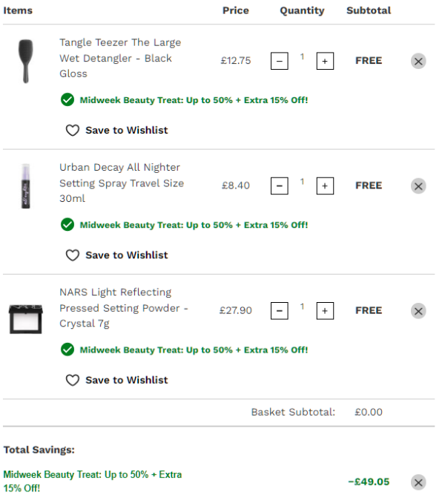Image resolution: width=445 pixels, height=504 pixels.
Task: Decrease Tangle Teezer quantity with minus button
Action: click(280, 61)
